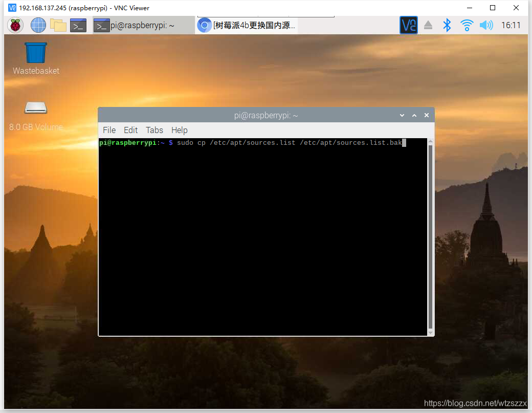Viewport: 532px width, 413px height.
Task: Select the Wastebasket desktop icon
Action: pyautogui.click(x=36, y=58)
